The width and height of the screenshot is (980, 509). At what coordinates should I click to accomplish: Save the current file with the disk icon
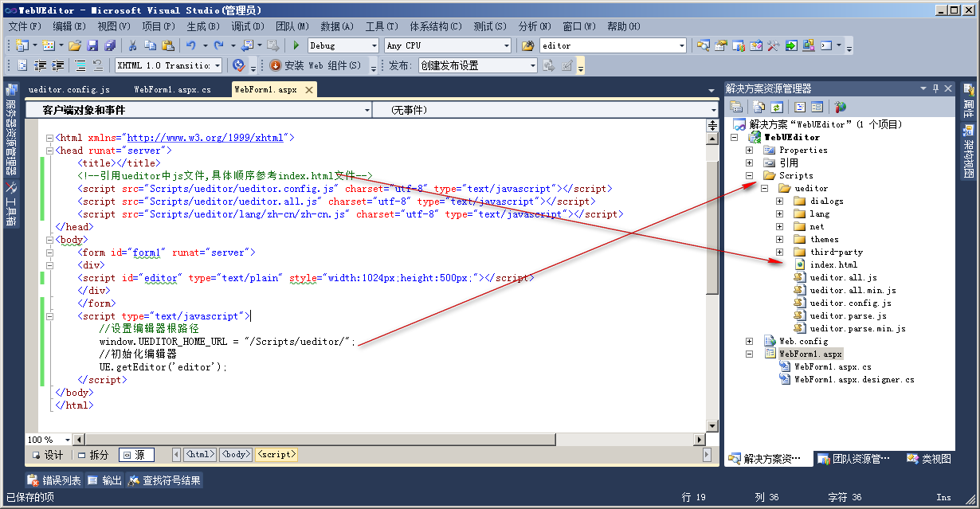click(x=92, y=45)
